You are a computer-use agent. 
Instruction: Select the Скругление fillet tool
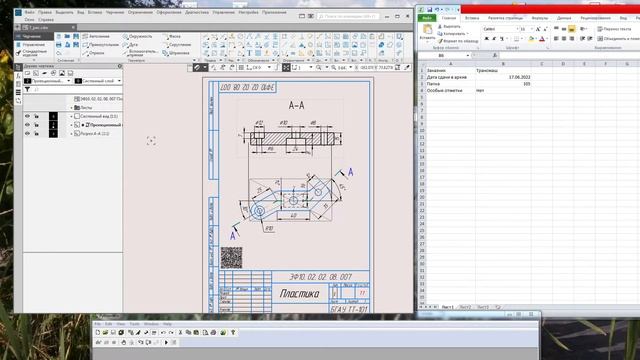pos(177,44)
